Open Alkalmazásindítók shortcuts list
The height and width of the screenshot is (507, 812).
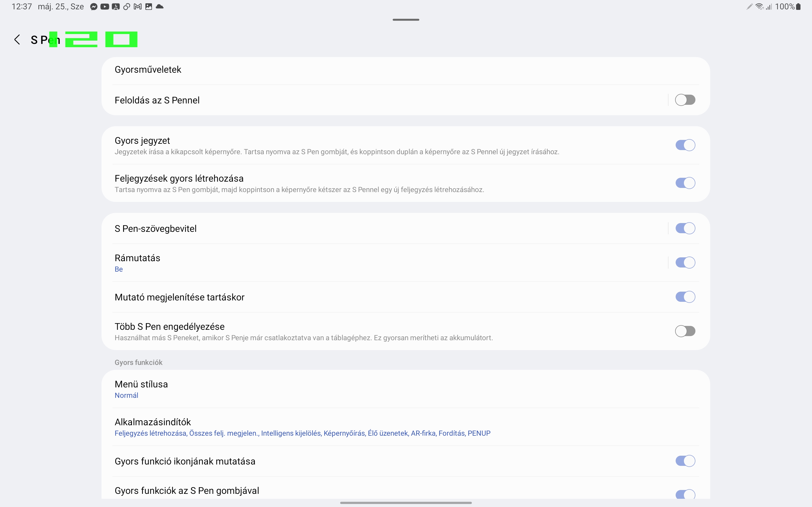[406, 427]
